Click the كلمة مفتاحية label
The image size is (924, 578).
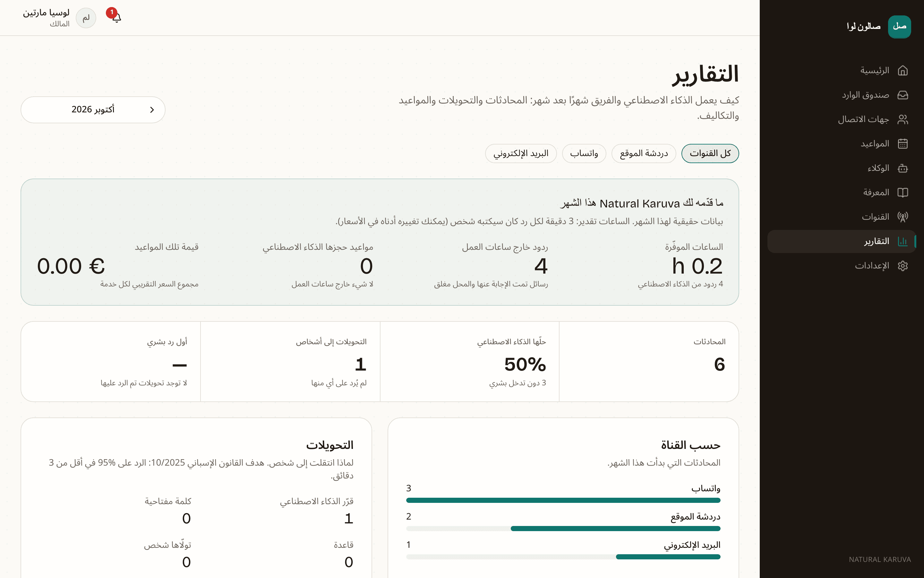(x=167, y=502)
